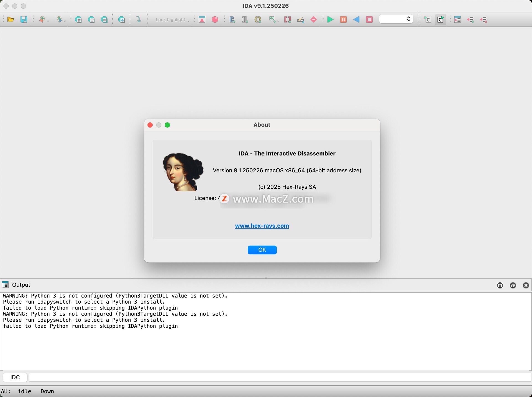
Task: Click the binary search '010' toolbar icon
Action: click(x=104, y=20)
